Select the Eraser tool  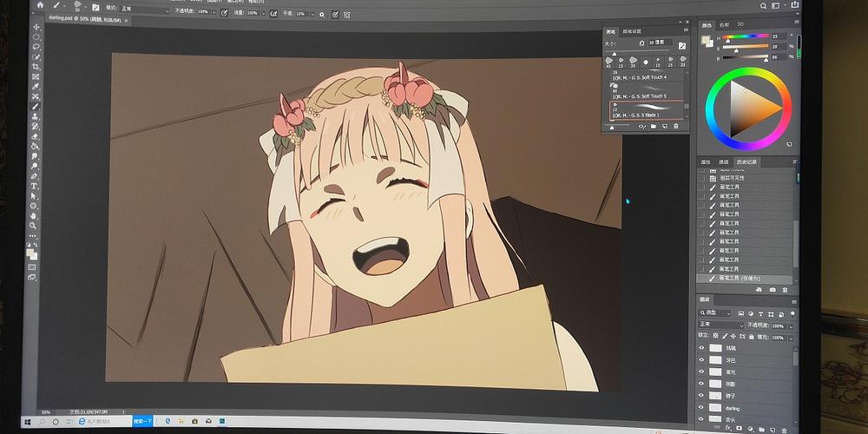point(36,137)
